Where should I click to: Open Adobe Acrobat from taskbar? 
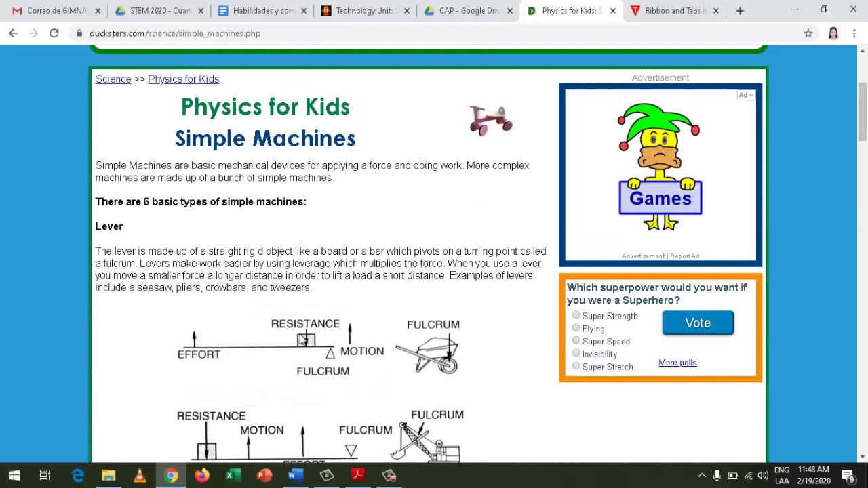357,475
